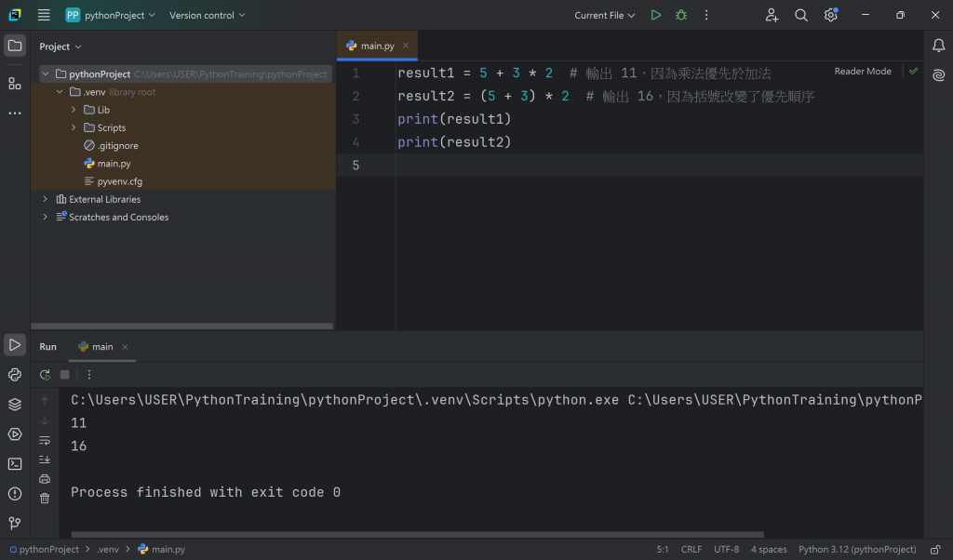Clear Run console with trash icon
The width and height of the screenshot is (953, 560).
[45, 499]
